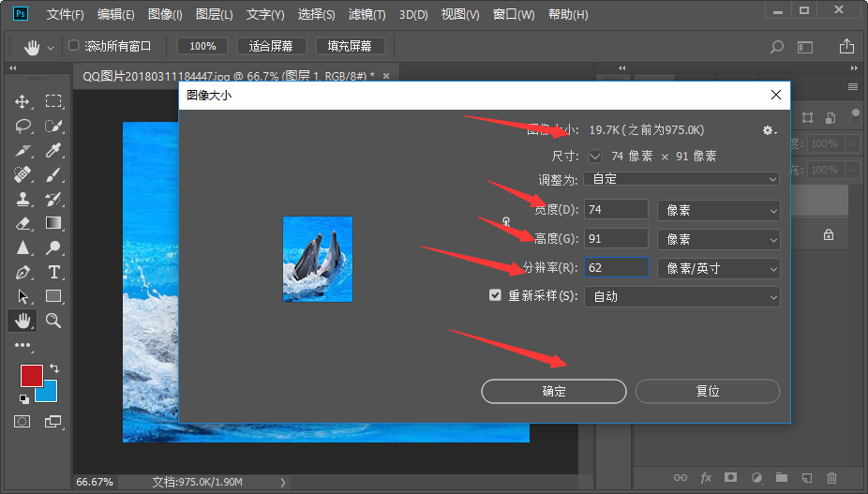Open the Edit menu
The image size is (868, 494).
pyautogui.click(x=115, y=14)
